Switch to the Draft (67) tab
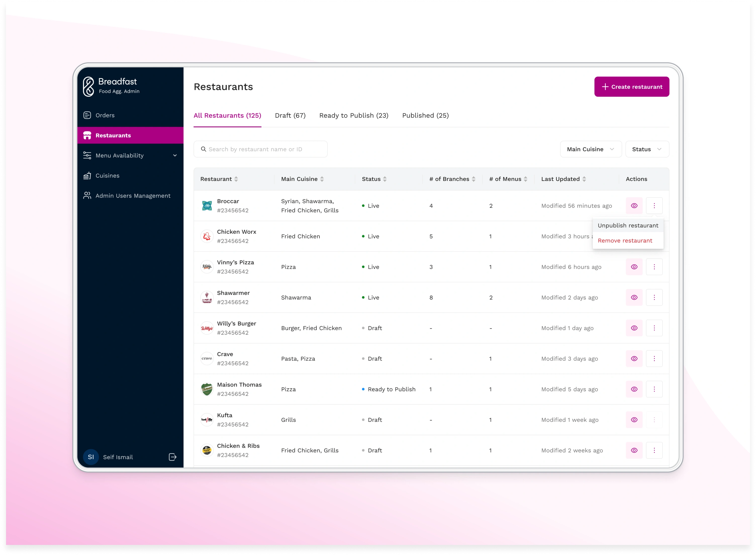This screenshot has width=756, height=555. coord(290,116)
